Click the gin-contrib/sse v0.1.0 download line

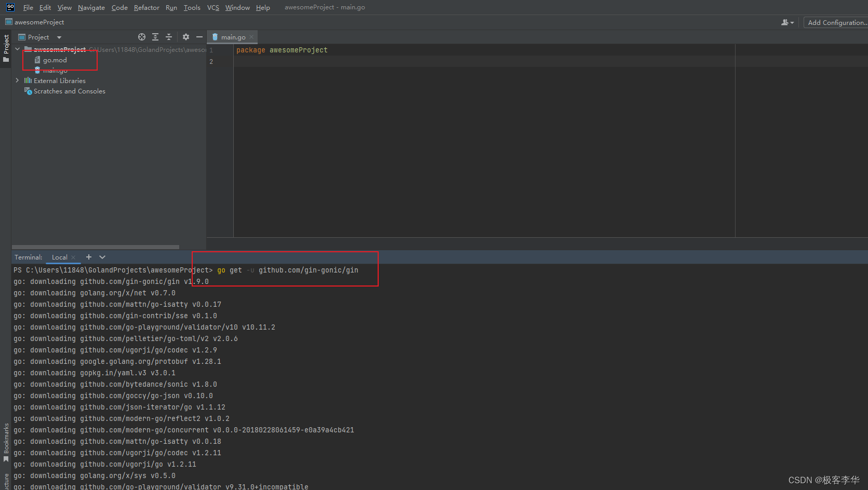pyautogui.click(x=115, y=316)
